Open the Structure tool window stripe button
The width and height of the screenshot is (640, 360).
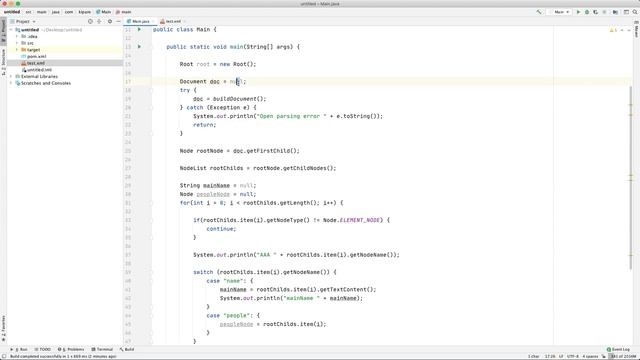click(3, 61)
